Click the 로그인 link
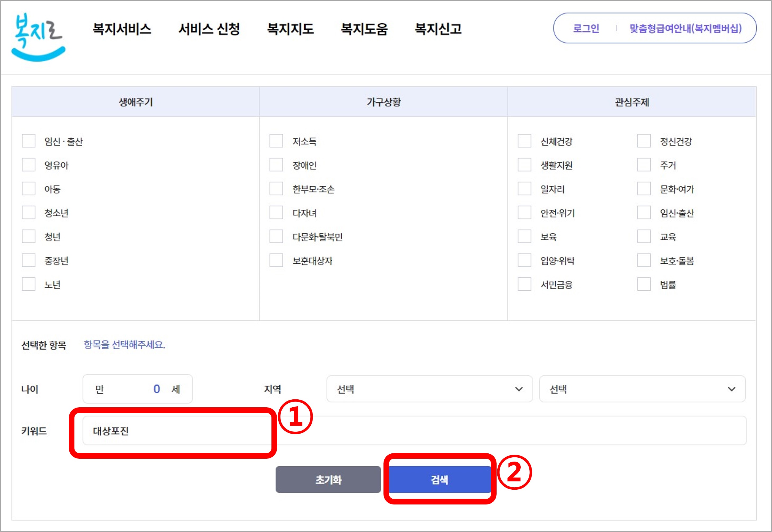Viewport: 772px width, 532px height. tap(586, 28)
